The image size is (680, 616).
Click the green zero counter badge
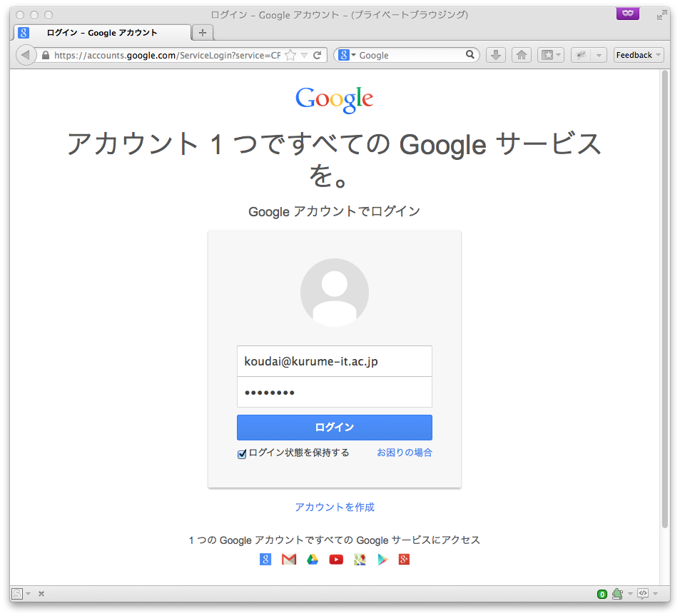click(x=602, y=594)
